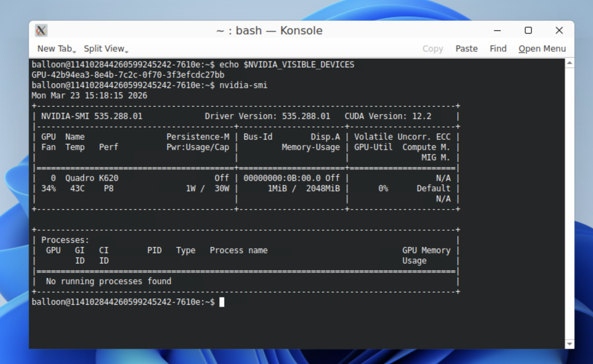Expand the New Tab dropdown arrow
The image size is (593, 364).
pos(74,51)
